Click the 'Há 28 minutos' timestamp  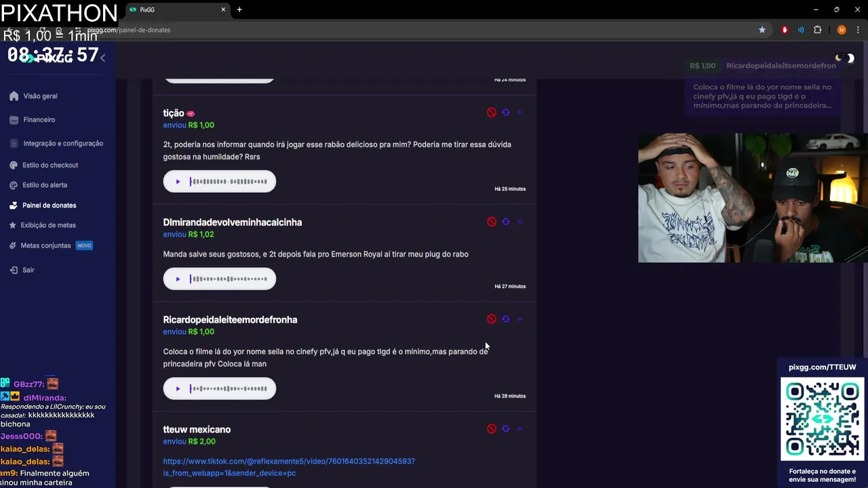coord(510,396)
